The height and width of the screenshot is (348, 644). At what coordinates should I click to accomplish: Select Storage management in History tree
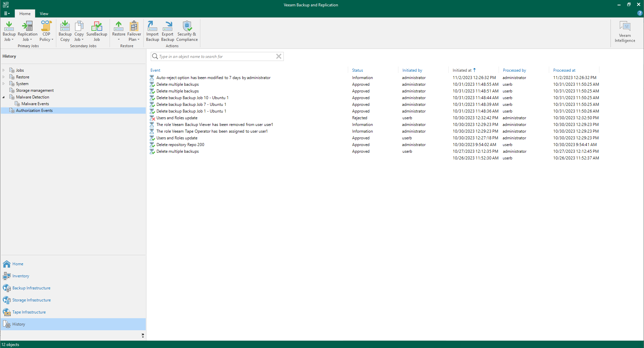click(x=35, y=90)
